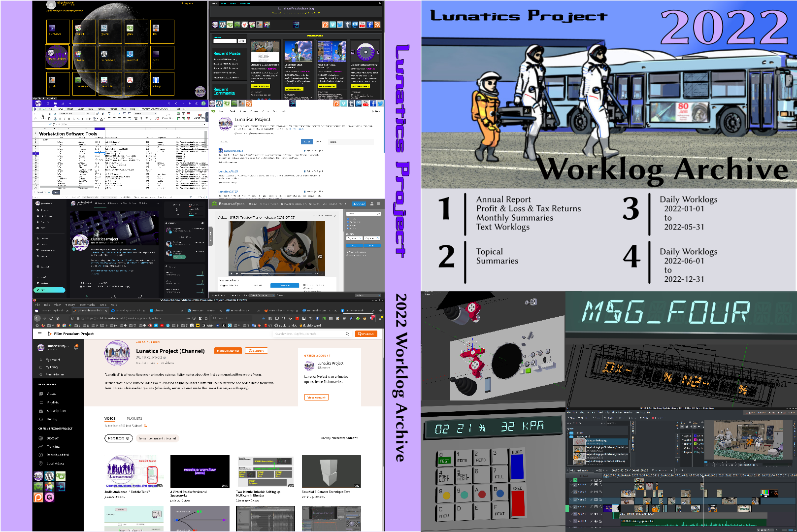797x532 pixels.
Task: Open the Sort by Recently Added dropdown
Action: tap(339, 438)
